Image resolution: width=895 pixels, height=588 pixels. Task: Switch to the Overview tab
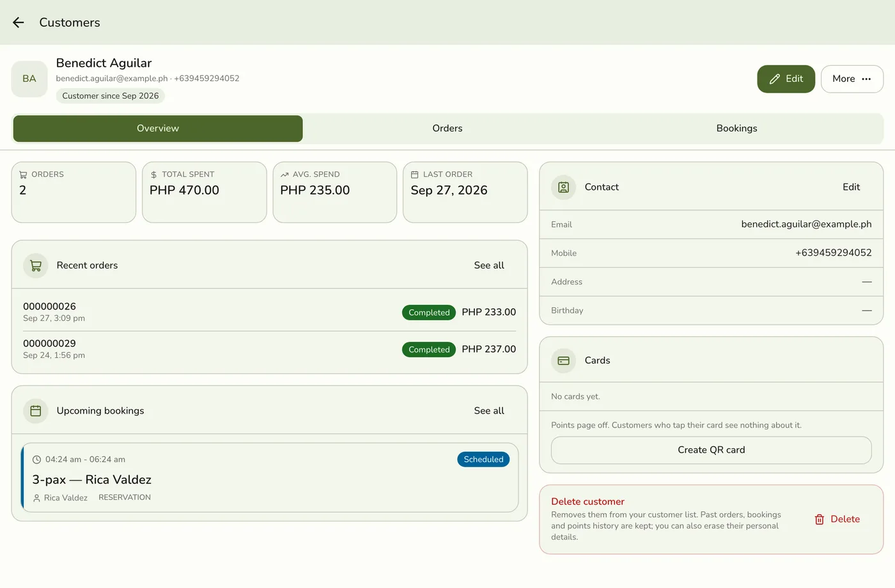158,128
